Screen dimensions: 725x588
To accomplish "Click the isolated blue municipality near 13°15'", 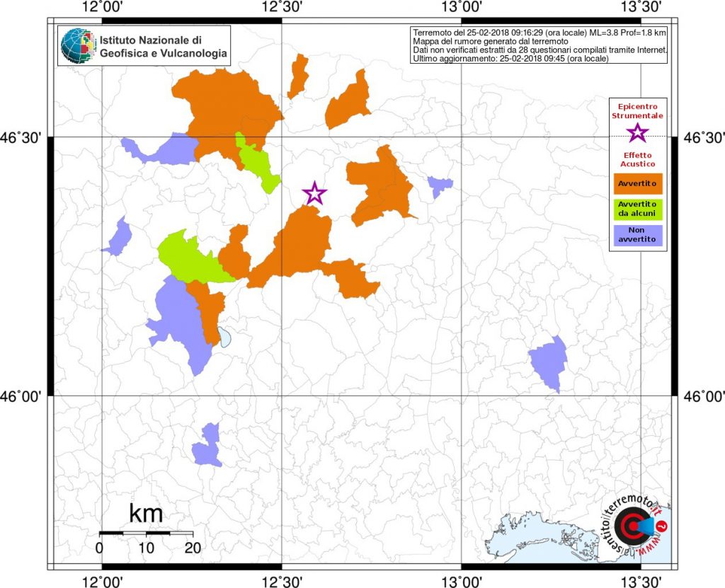I will pyautogui.click(x=549, y=363).
